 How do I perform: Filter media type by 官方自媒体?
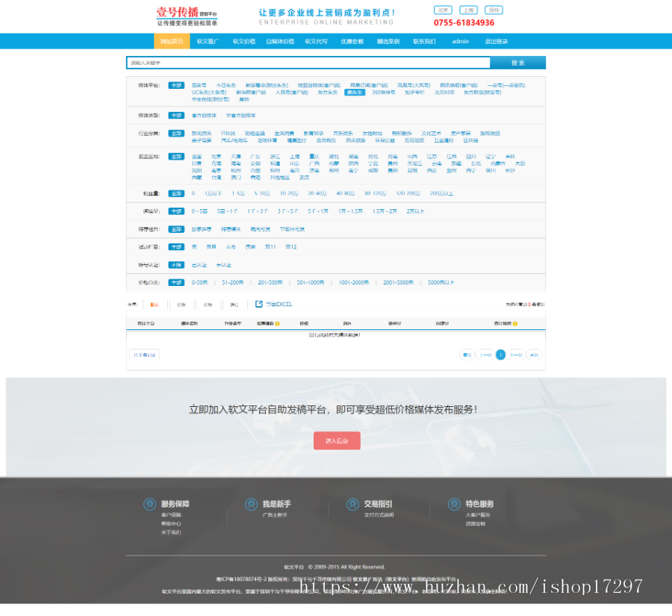point(204,115)
